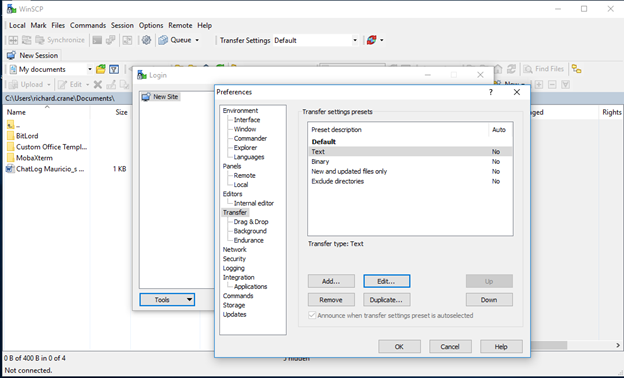Click the New Session tab icon

[11, 55]
